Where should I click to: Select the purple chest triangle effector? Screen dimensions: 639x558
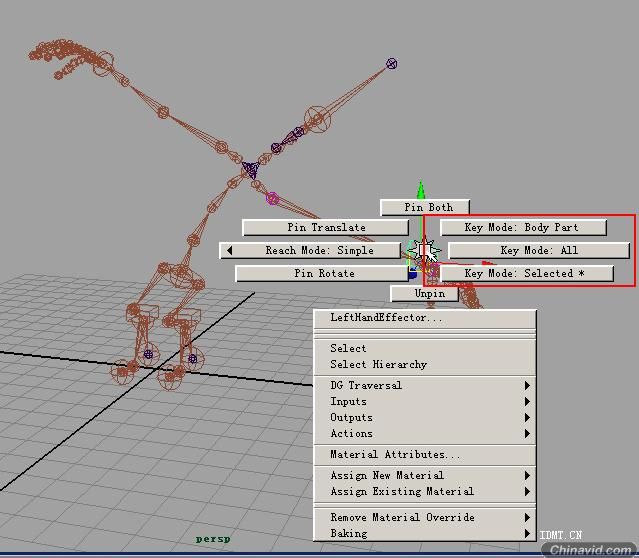(250, 169)
